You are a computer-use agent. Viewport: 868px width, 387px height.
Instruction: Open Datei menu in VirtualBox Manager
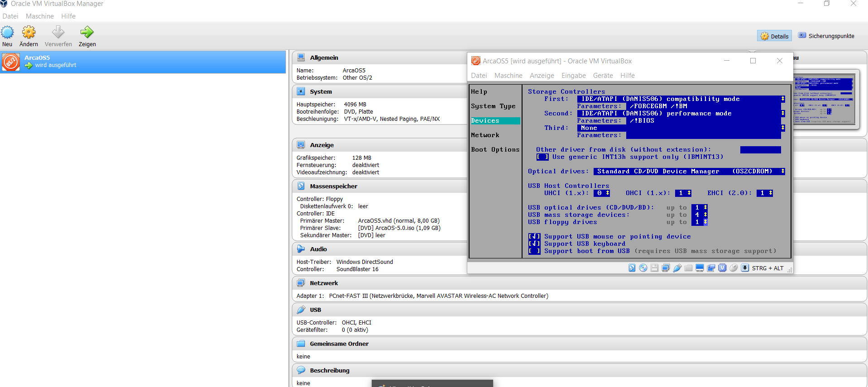(x=10, y=16)
